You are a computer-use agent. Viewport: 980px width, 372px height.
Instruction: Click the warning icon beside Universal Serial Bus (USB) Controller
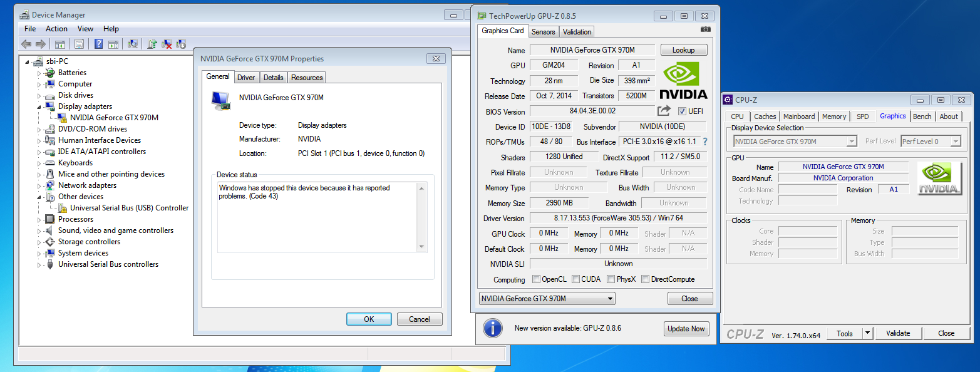[x=63, y=208]
